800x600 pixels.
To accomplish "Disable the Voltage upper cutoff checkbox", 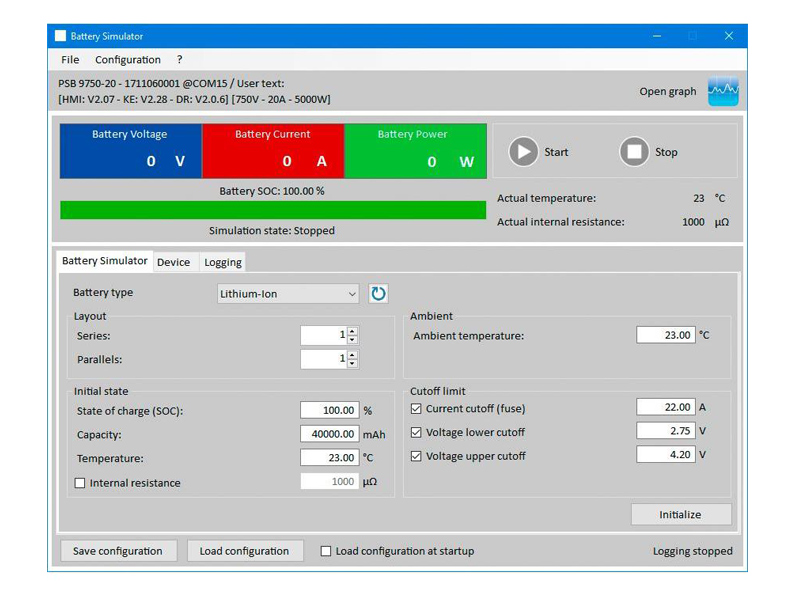I will point(417,457).
